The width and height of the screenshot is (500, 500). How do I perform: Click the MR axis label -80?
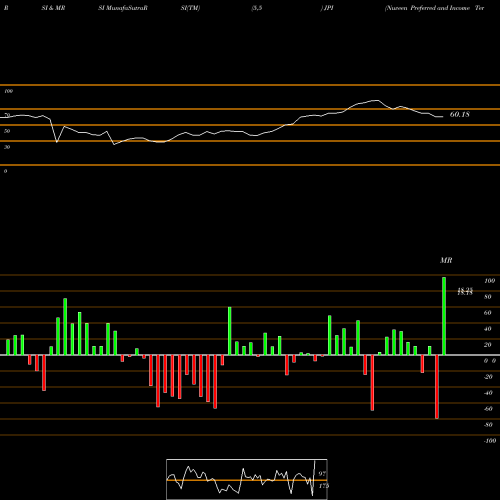coord(488,425)
